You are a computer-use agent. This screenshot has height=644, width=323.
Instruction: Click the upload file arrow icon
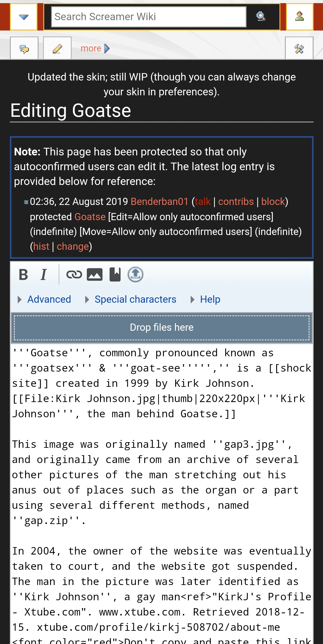point(135,274)
